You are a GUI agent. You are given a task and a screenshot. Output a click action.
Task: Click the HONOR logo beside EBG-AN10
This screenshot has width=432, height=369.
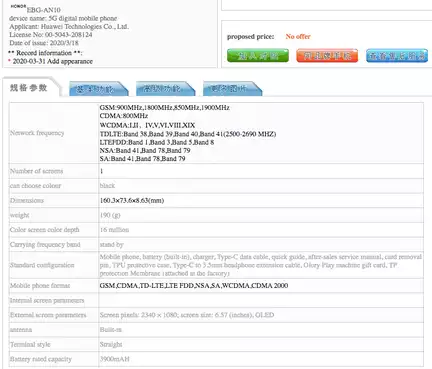pos(18,6)
